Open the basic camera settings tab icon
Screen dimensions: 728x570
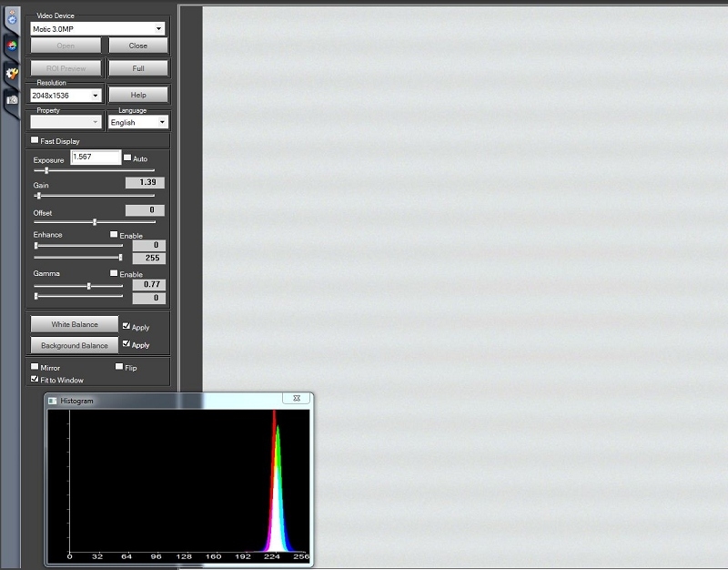tap(12, 17)
